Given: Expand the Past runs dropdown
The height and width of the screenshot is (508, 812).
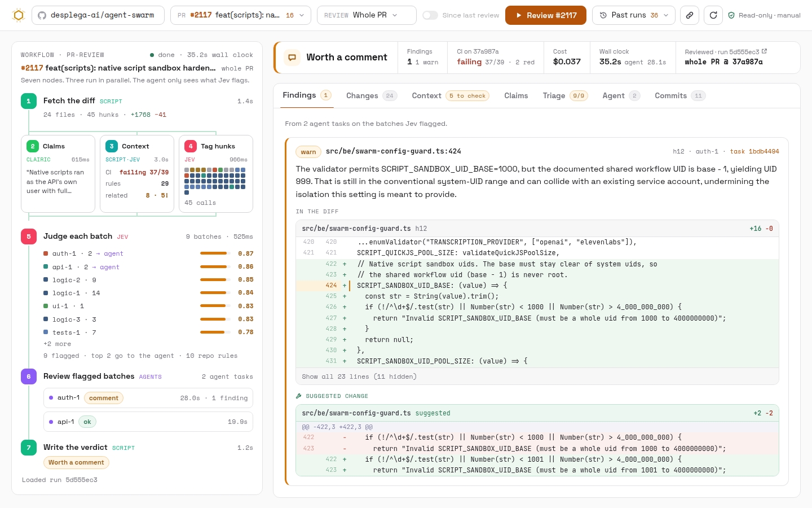Looking at the screenshot, I should point(634,15).
